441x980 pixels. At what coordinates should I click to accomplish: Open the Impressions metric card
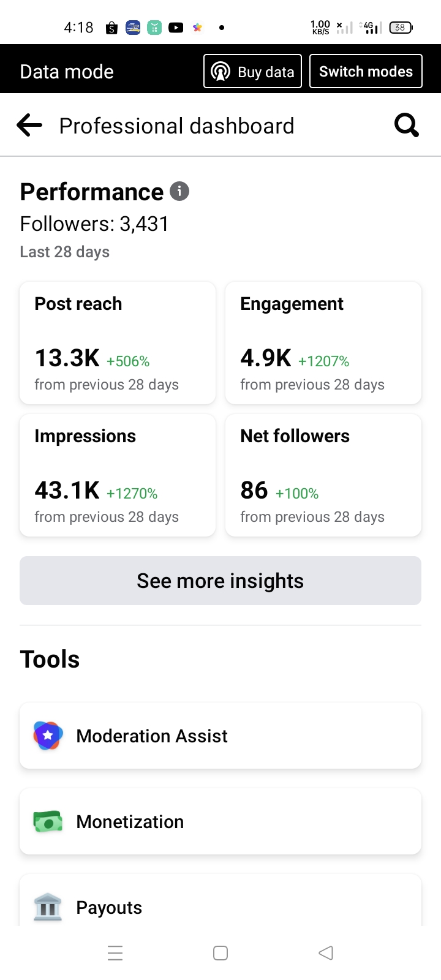pyautogui.click(x=118, y=475)
